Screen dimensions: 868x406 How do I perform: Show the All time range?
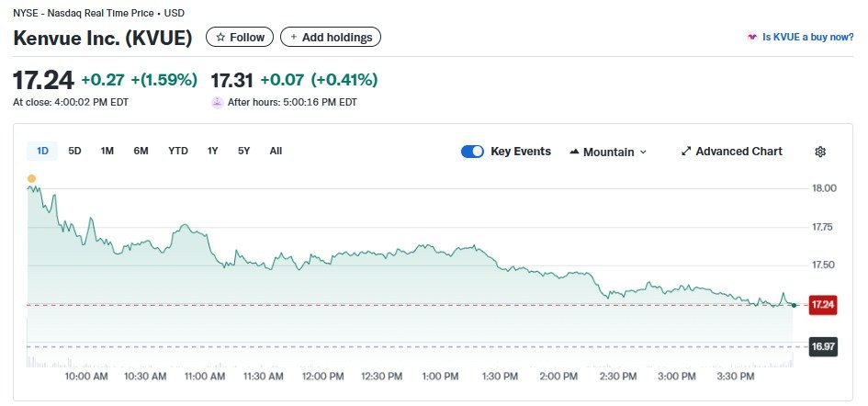(276, 151)
